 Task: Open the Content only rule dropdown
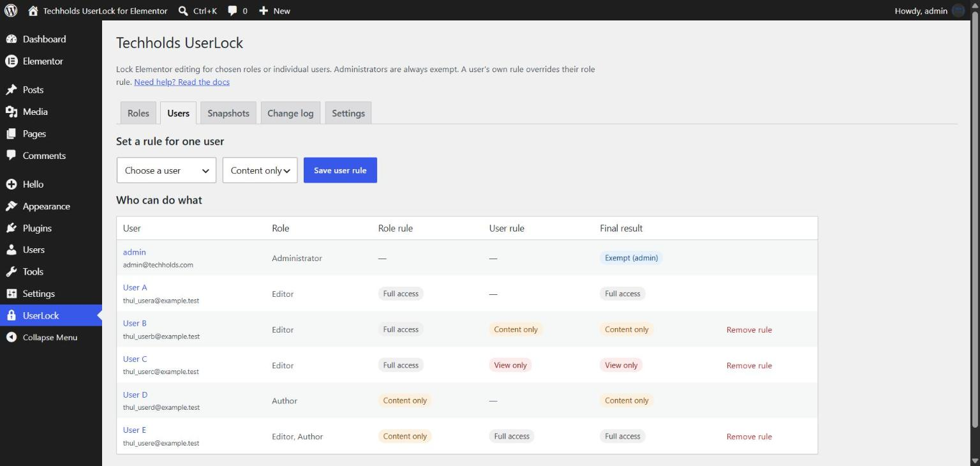[x=260, y=170]
